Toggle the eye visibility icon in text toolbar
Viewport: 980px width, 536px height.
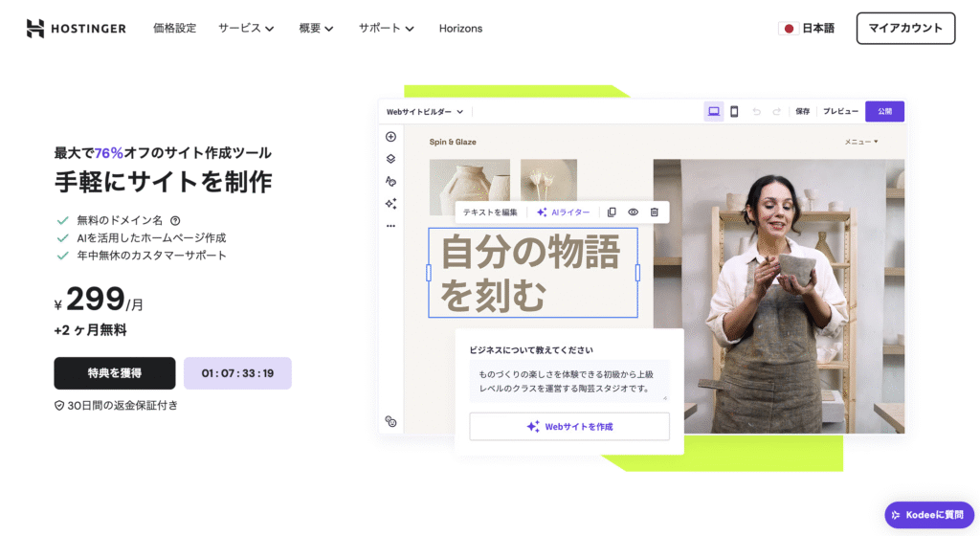click(633, 212)
